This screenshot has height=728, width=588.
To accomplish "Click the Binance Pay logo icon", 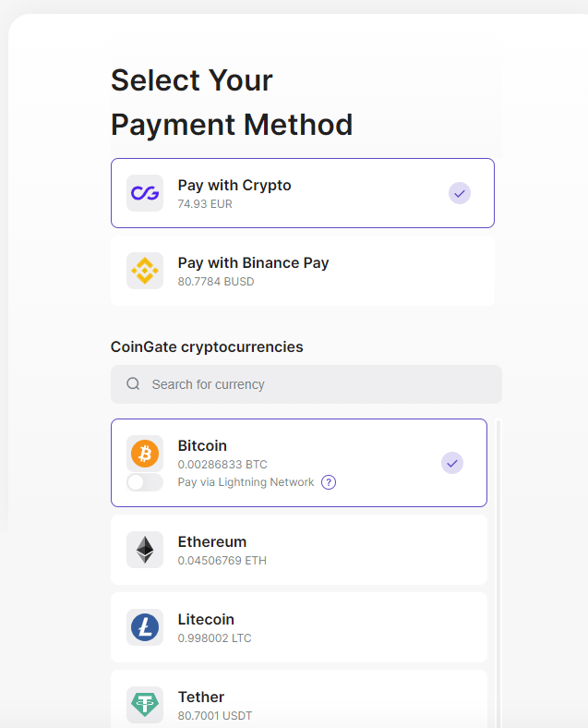I will click(x=145, y=271).
